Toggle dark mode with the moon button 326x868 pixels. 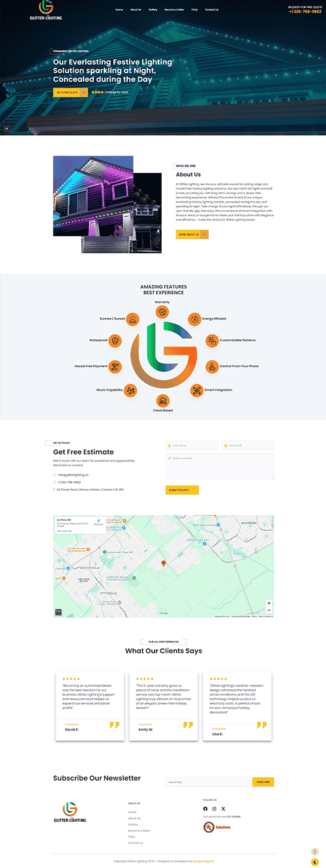click(x=315, y=862)
